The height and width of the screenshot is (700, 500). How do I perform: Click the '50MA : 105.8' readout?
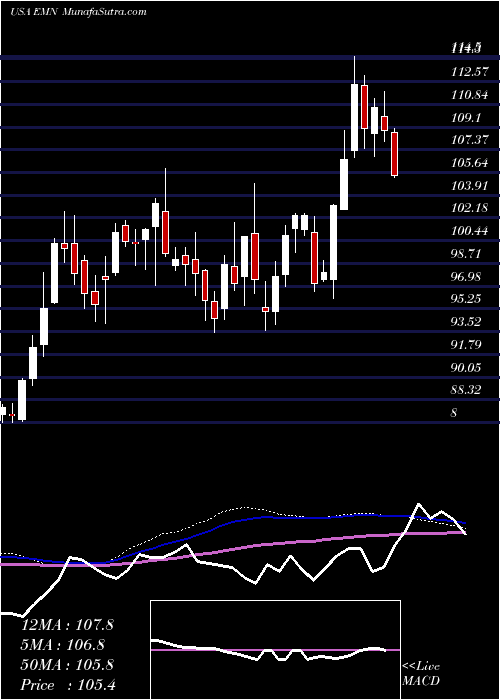pos(68,665)
